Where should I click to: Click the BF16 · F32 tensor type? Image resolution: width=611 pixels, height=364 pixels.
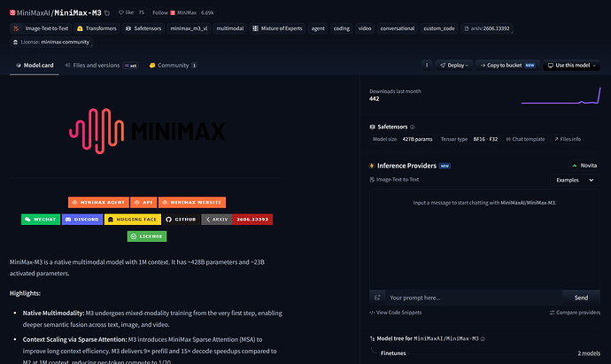click(x=485, y=139)
